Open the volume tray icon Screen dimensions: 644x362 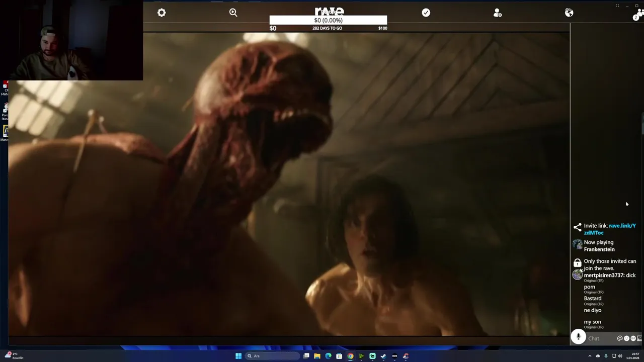pos(620,356)
